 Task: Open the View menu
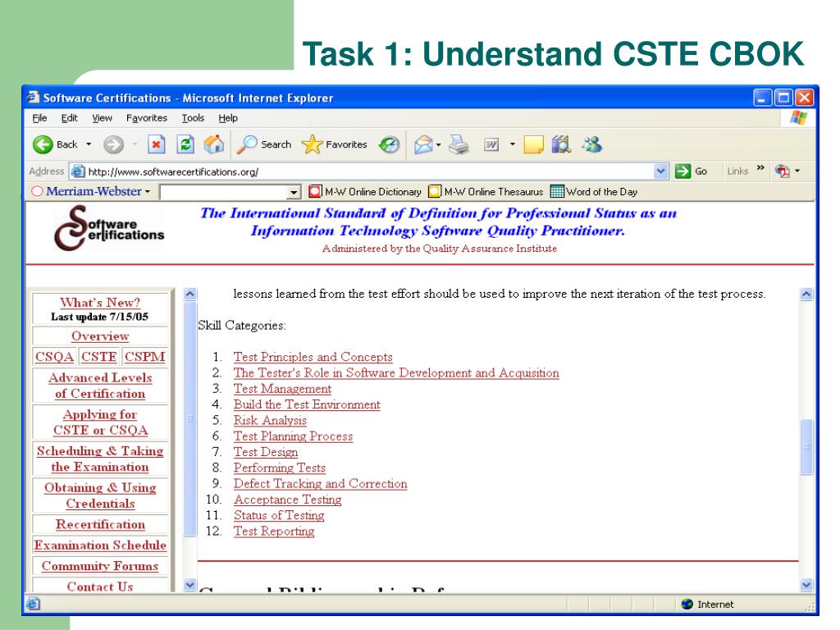point(102,118)
